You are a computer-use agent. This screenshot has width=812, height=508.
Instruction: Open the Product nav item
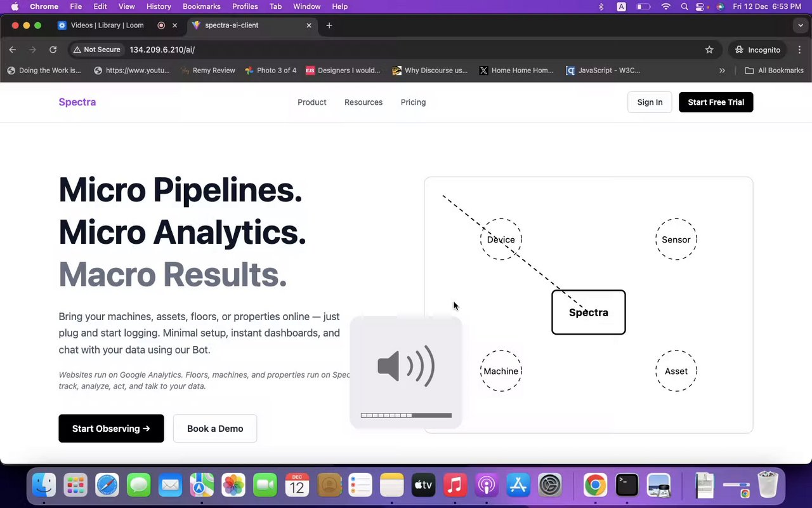312,102
